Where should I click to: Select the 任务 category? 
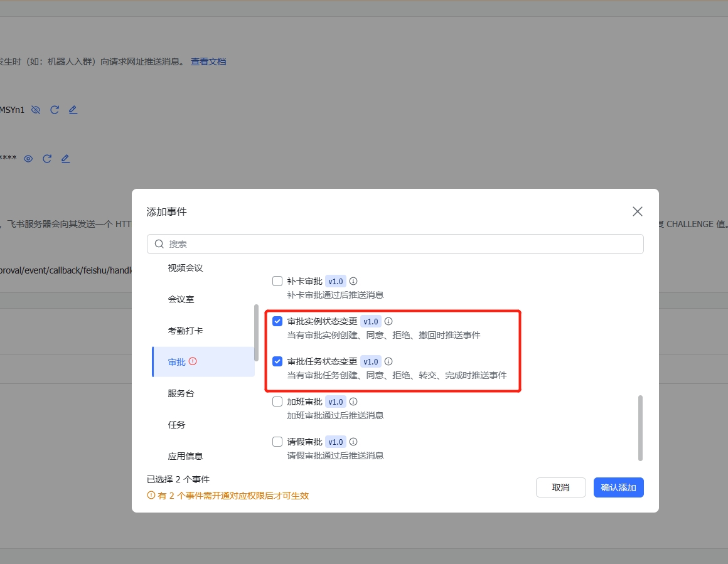click(176, 425)
